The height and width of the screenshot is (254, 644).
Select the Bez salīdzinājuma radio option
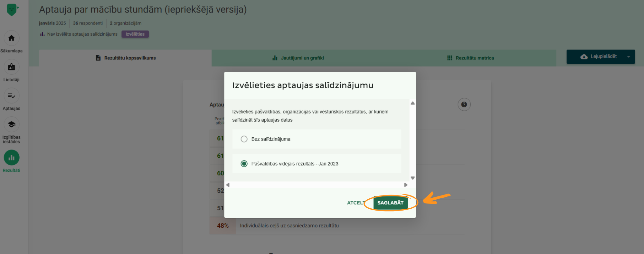[244, 139]
